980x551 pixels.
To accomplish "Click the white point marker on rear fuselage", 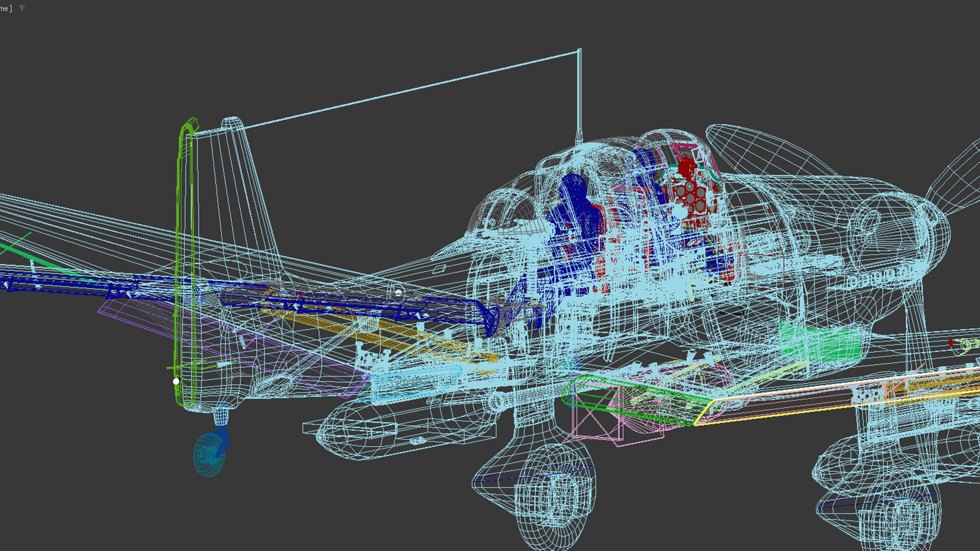I will pos(398,293).
